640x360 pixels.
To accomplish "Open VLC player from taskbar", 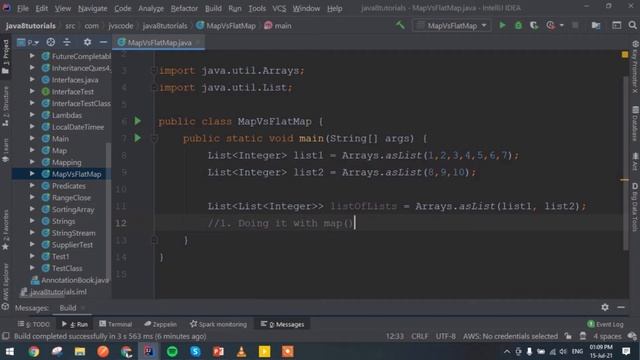I will pos(241,351).
